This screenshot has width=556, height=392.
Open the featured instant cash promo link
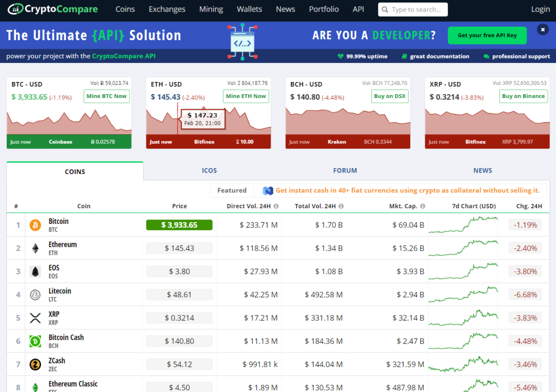[407, 190]
